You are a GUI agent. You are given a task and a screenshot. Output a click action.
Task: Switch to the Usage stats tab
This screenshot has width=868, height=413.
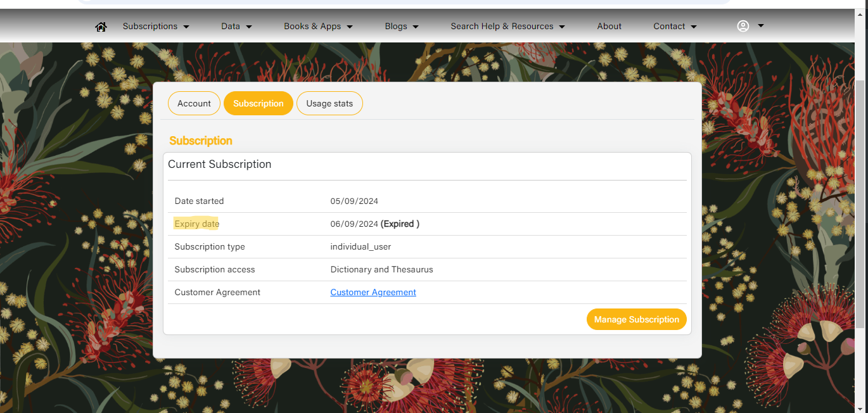[x=329, y=103]
